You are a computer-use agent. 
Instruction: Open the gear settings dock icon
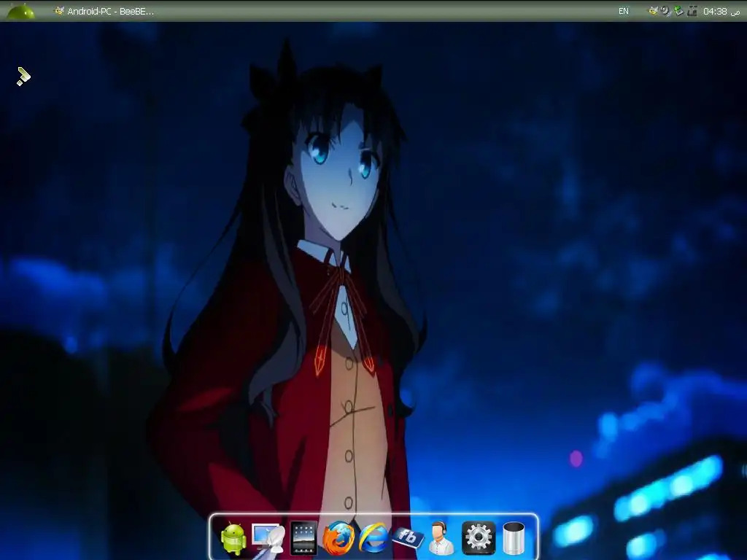point(479,538)
